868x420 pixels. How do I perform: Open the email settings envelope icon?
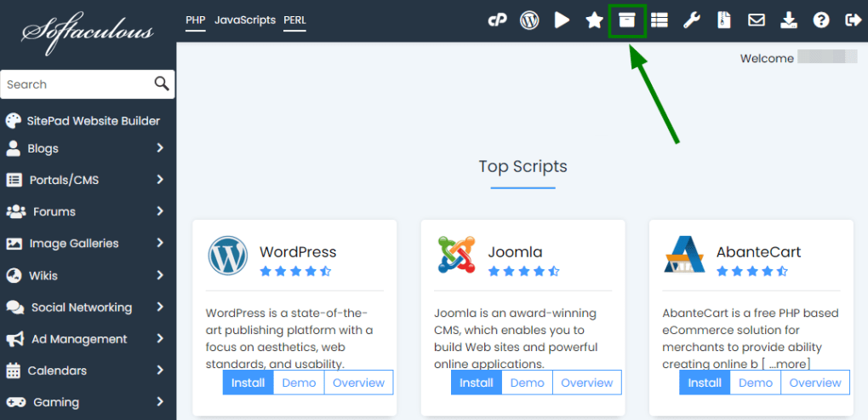[757, 20]
